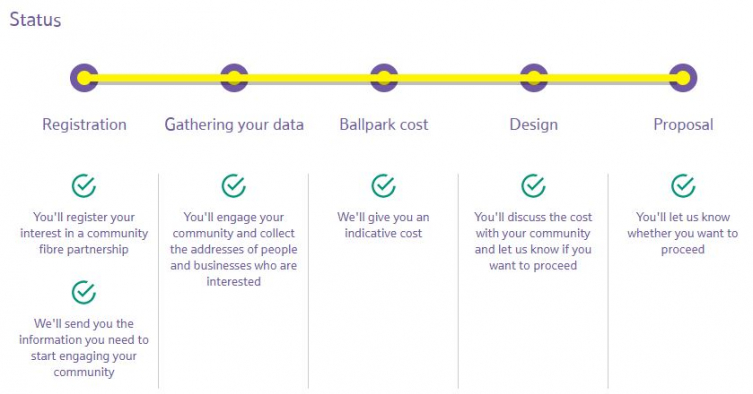Viewport: 753px width, 394px height.
Task: Click the checkmark icon under Design
Action: (x=534, y=185)
